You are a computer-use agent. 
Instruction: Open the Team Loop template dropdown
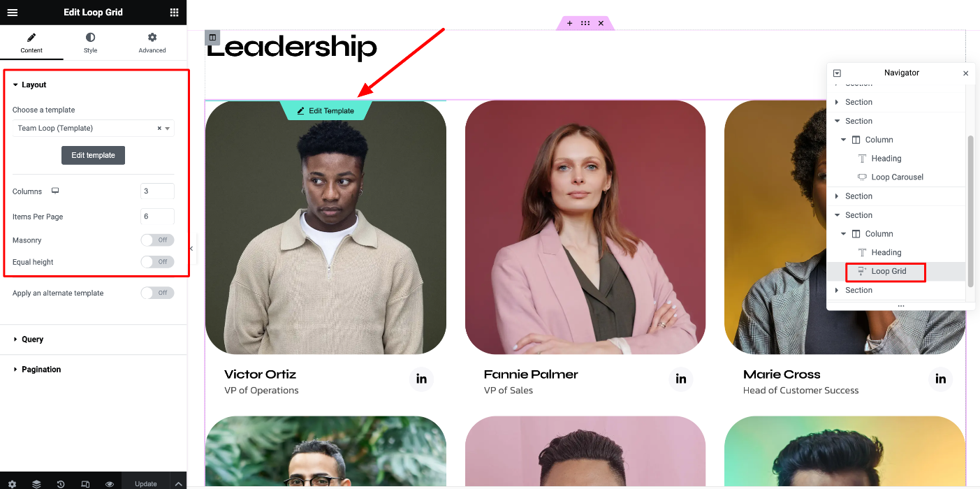[94, 129]
